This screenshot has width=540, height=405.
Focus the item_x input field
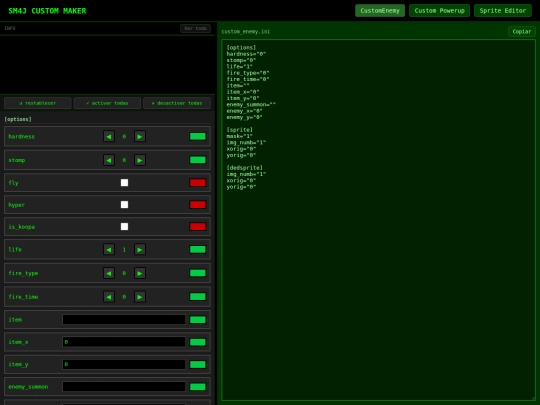pyautogui.click(x=124, y=342)
